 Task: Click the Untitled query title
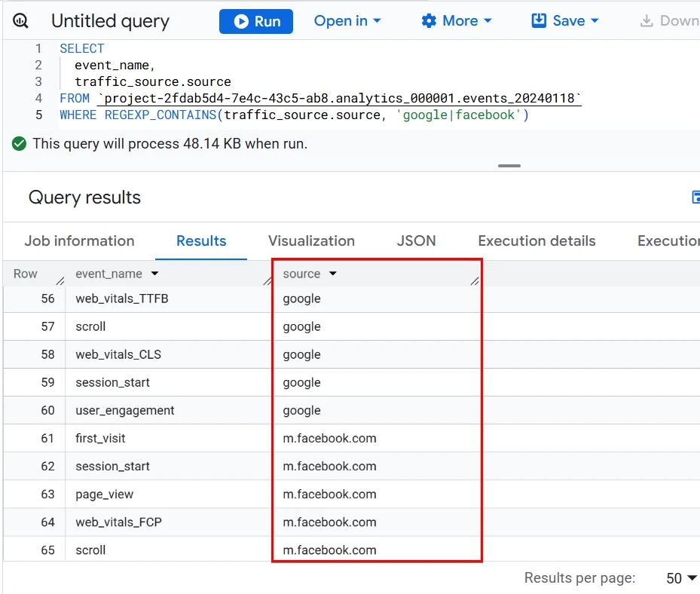point(110,21)
